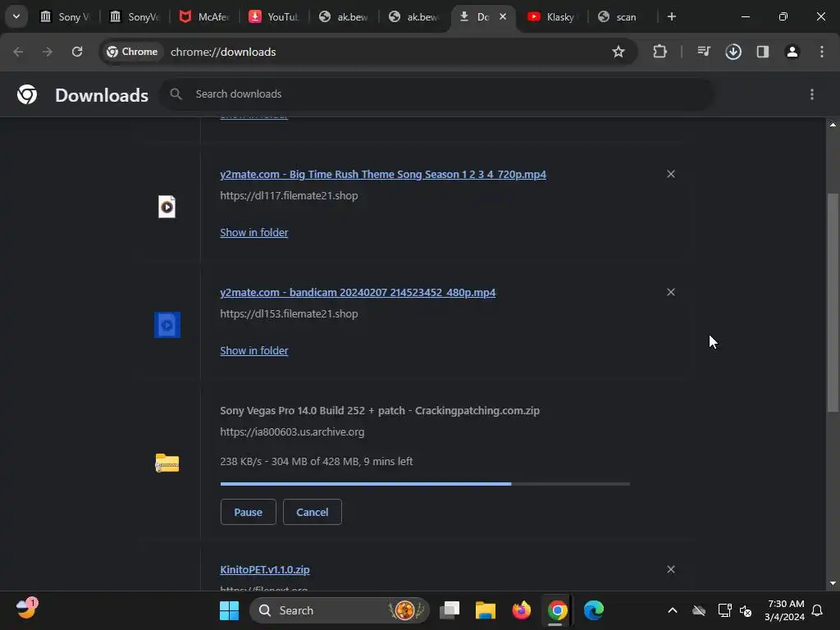Click the Big Time Rush video file icon
The height and width of the screenshot is (630, 840).
coord(167,207)
